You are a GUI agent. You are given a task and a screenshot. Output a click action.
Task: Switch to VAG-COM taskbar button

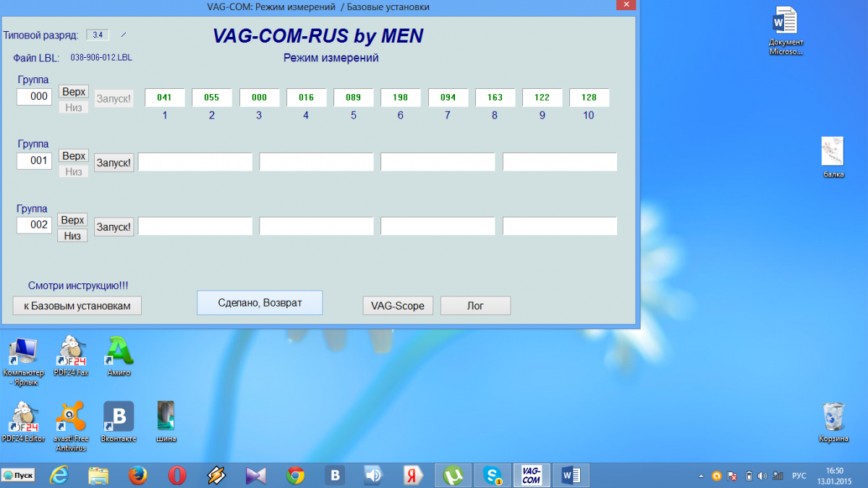[532, 475]
